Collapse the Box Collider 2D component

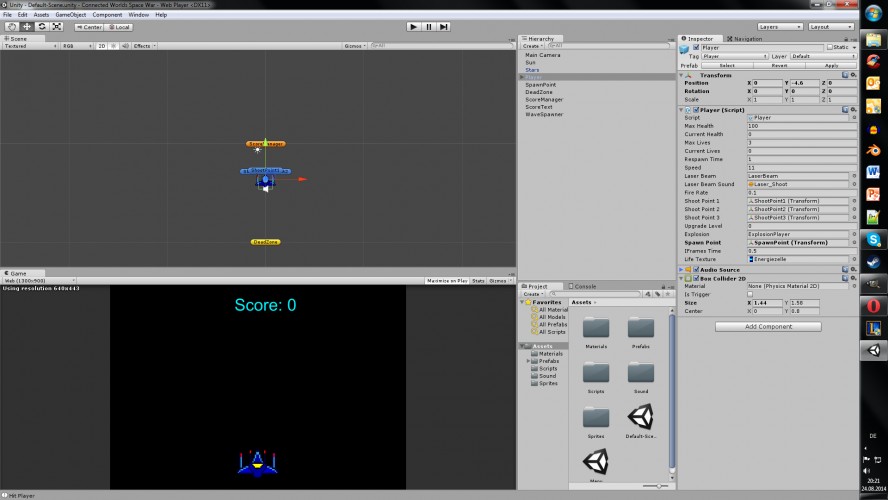681,278
